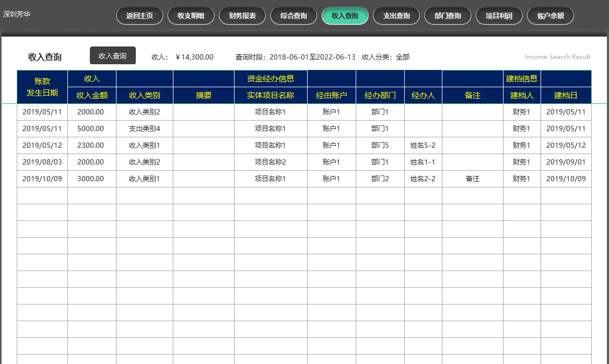Click the 经由账户 column header
Screen dimensions: 609x364
pos(331,95)
